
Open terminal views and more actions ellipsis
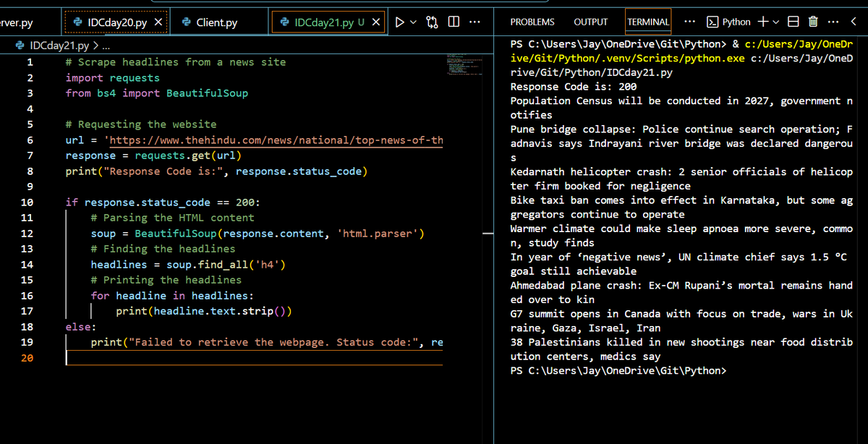(x=833, y=22)
